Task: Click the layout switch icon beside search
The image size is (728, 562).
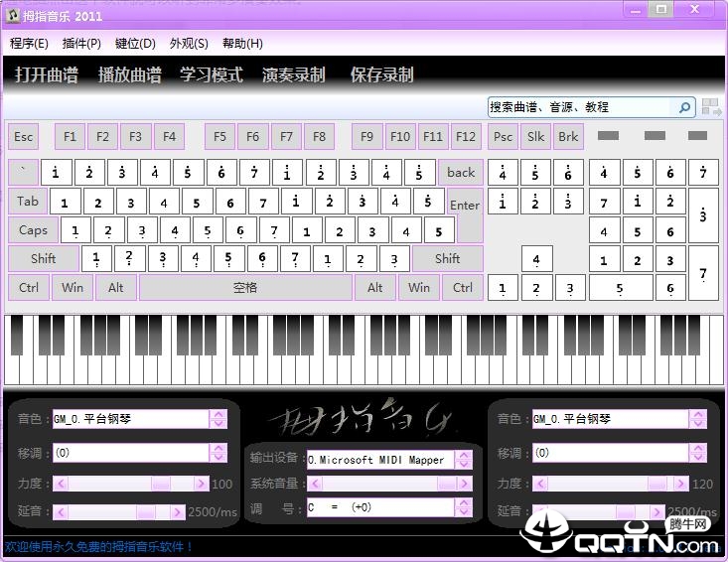Action: (x=711, y=107)
